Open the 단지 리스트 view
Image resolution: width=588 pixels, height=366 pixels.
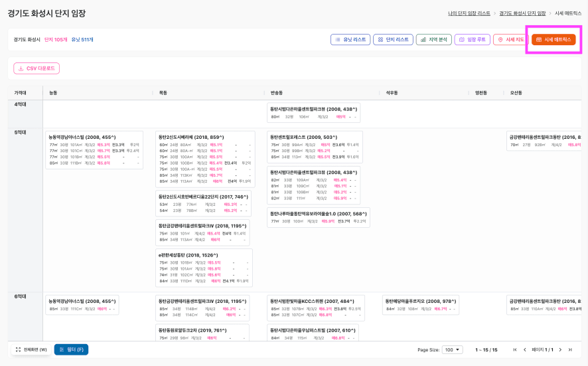(393, 40)
